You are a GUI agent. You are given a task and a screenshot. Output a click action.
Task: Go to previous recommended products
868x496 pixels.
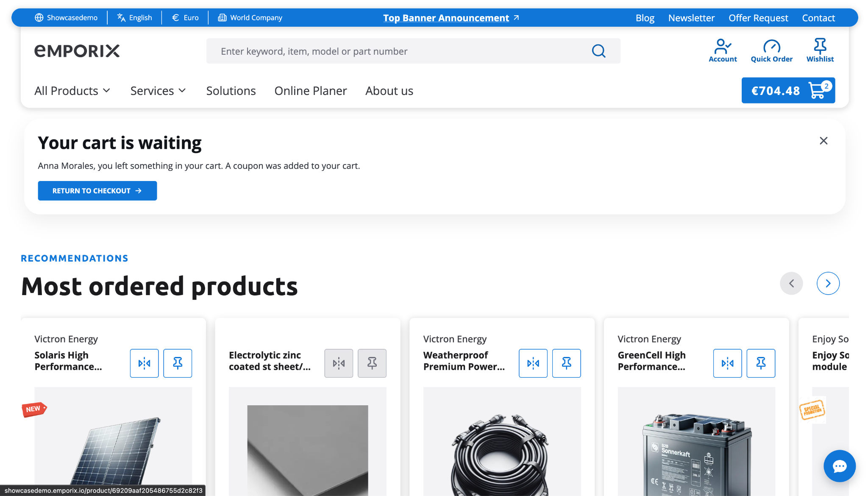click(x=791, y=283)
